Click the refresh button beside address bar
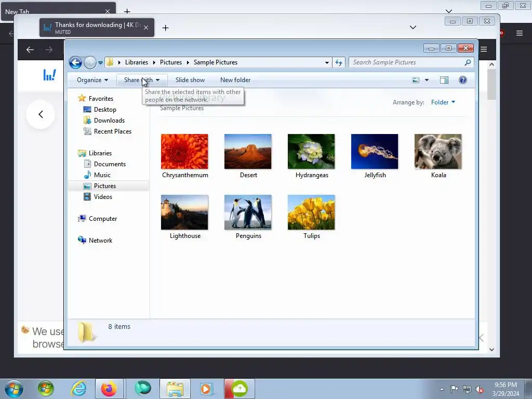This screenshot has height=399, width=532. click(x=339, y=62)
